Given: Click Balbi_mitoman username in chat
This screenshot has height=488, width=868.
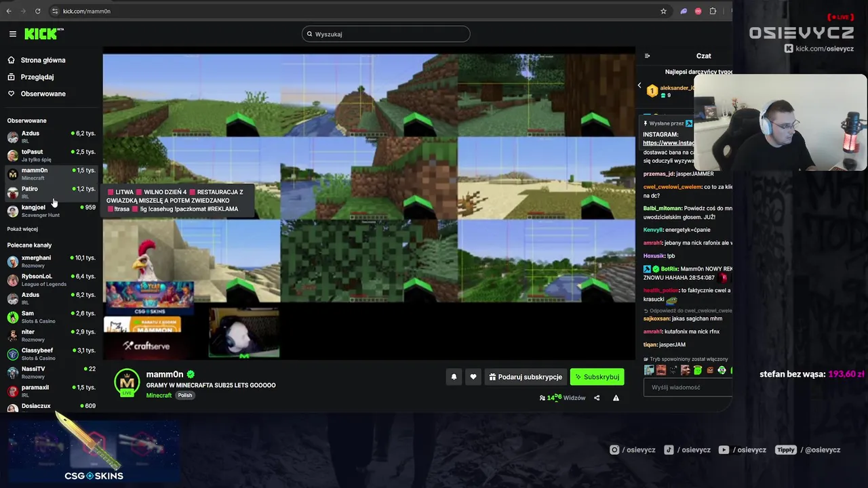Looking at the screenshot, I should [x=663, y=208].
